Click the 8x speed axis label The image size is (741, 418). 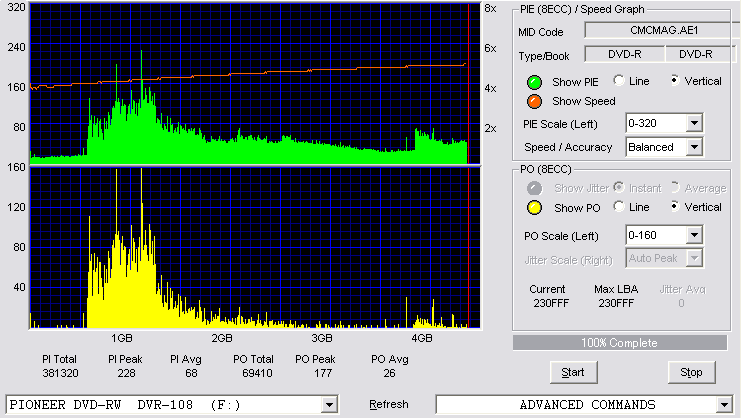tap(490, 9)
